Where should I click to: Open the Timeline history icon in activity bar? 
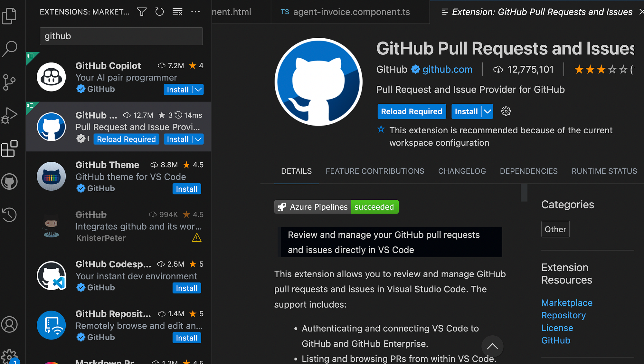9,215
